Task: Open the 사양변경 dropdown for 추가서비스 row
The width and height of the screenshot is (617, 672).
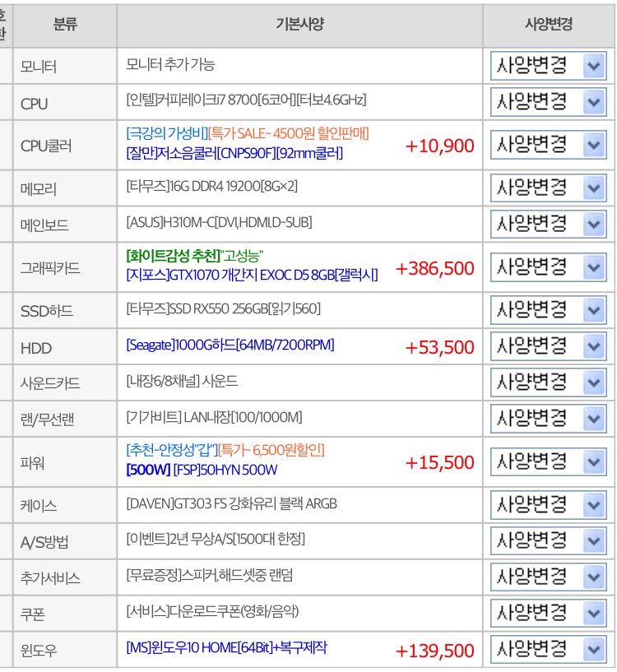Action: 548,577
